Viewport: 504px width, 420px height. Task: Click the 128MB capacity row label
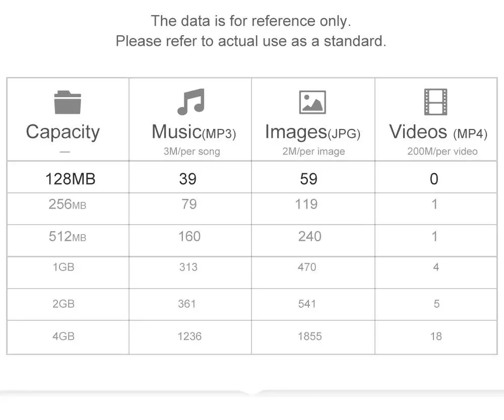click(x=70, y=179)
